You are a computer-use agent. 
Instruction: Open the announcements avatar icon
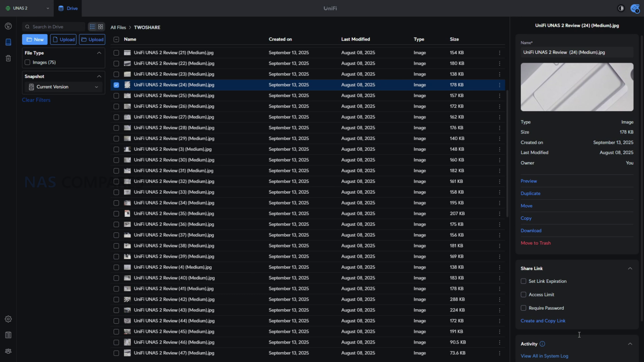tap(635, 8)
